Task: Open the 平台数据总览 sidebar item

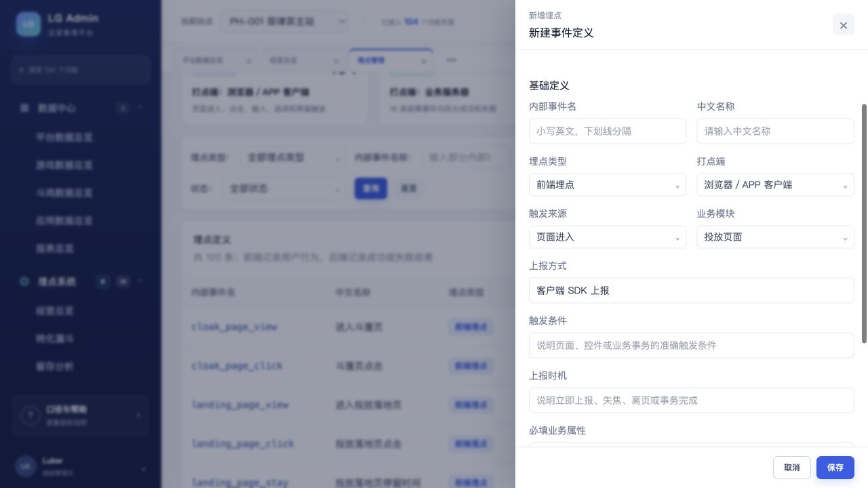Action: tap(64, 137)
